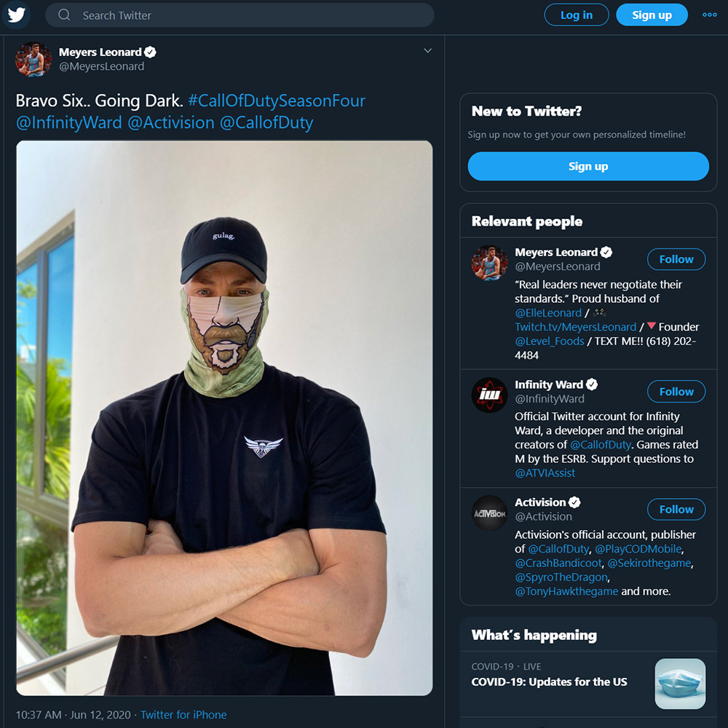Click Infinity Ward's profile avatar
728x728 pixels.
[x=489, y=395]
